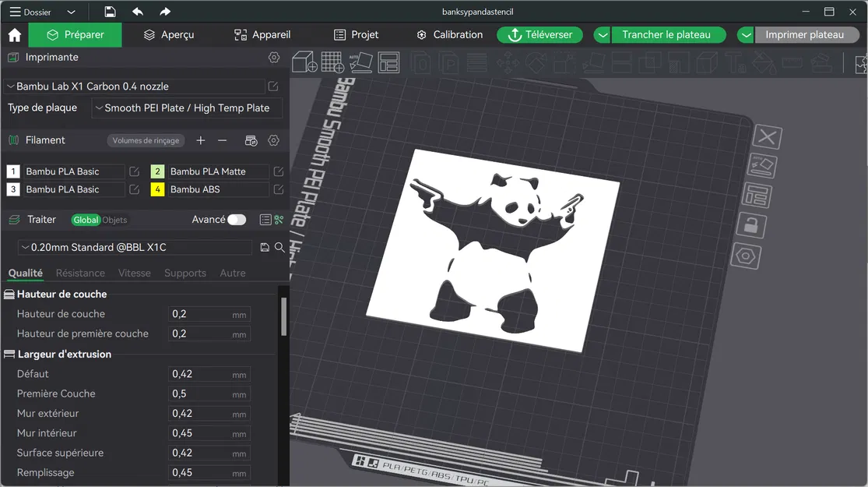Open filament settings gear icon
This screenshot has height=487, width=868.
coord(273,141)
